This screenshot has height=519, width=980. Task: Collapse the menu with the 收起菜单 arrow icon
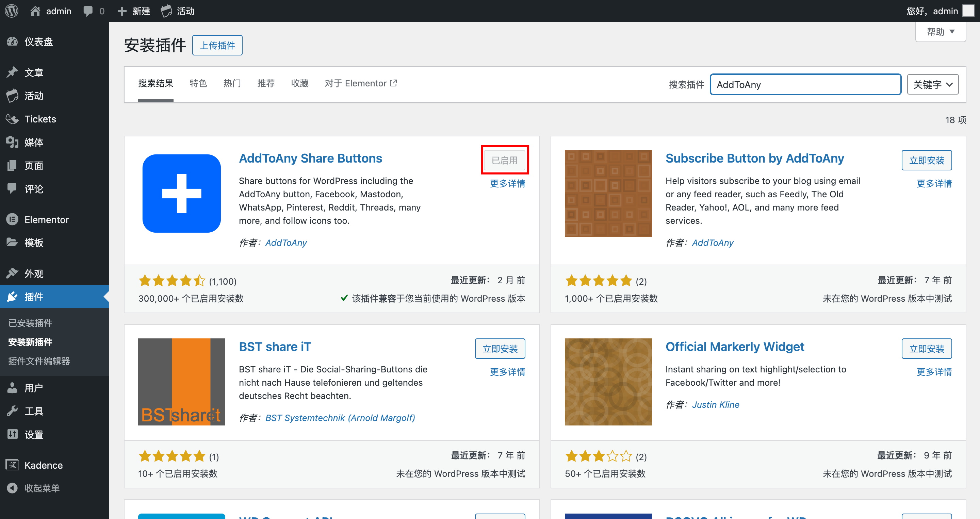(13, 488)
